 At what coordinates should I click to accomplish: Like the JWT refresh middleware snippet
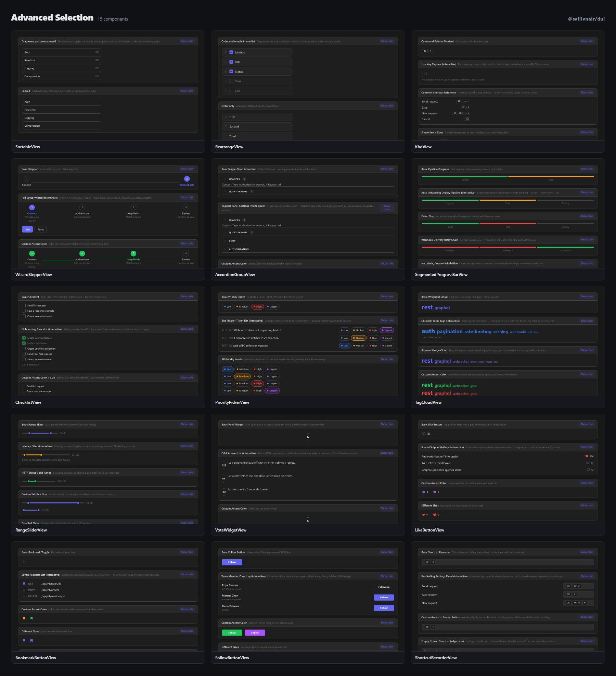588,463
